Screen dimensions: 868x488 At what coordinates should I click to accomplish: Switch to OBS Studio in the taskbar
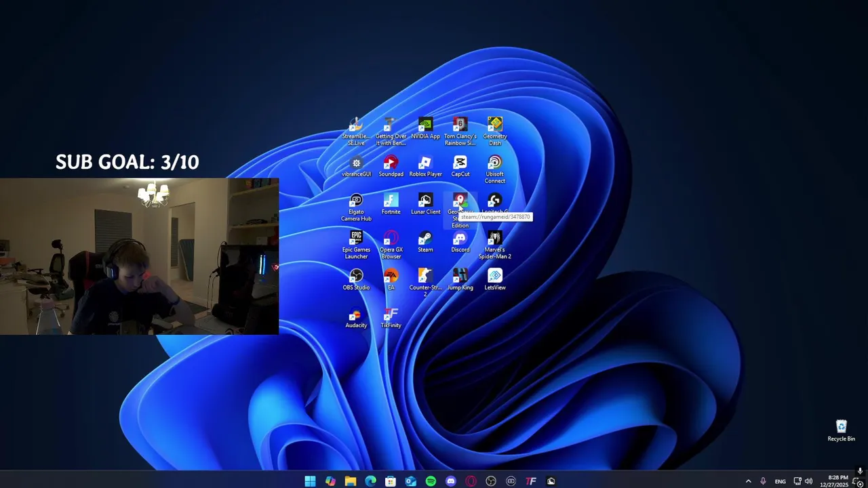pyautogui.click(x=491, y=481)
